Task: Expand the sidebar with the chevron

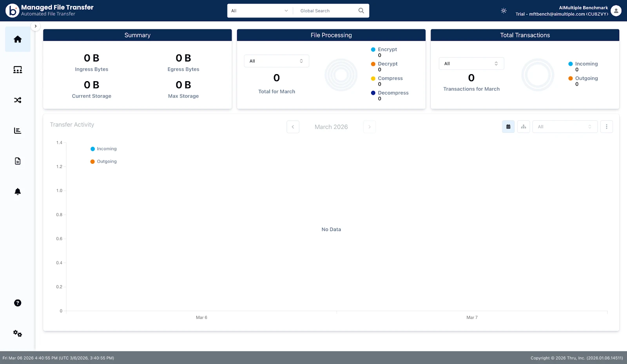Action: pos(36,26)
